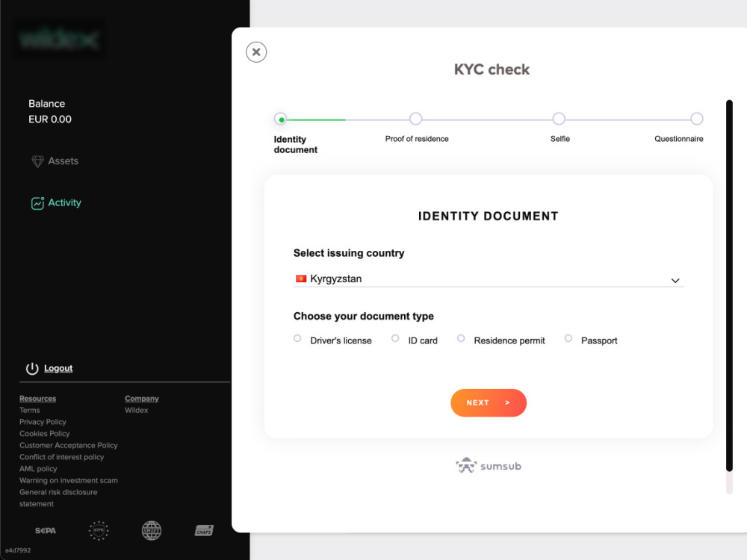Click the dropdown chevron next to Kyrgyzstan
747x560 pixels.
tap(675, 281)
